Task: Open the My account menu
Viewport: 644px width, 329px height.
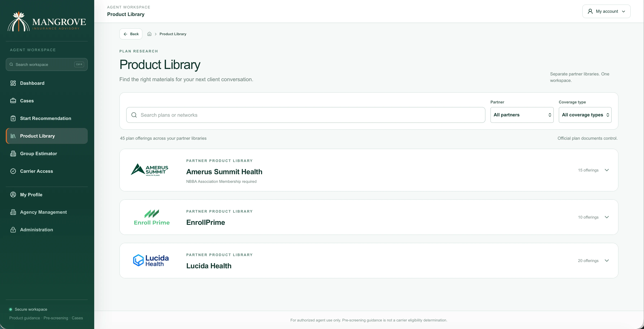Action: coord(606,11)
